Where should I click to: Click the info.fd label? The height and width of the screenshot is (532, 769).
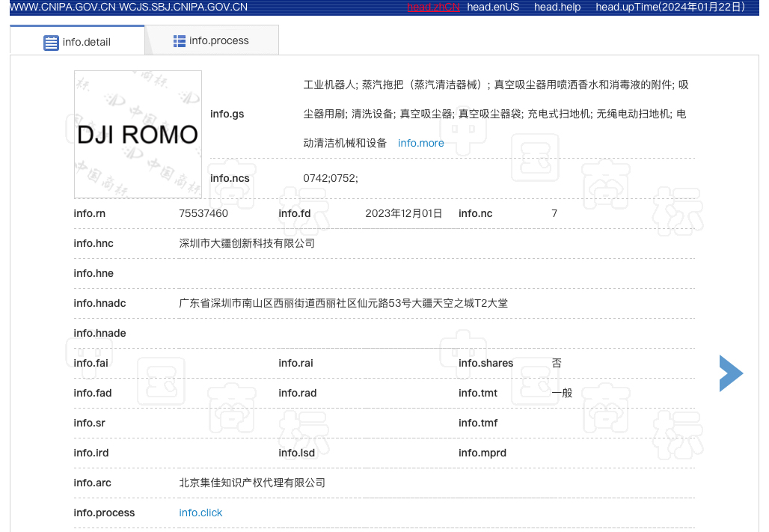294,213
